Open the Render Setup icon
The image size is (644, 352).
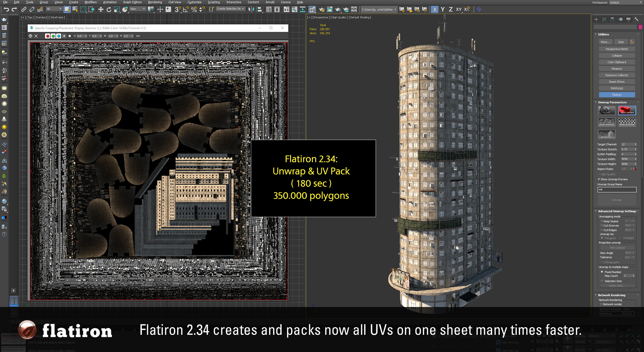(x=322, y=9)
